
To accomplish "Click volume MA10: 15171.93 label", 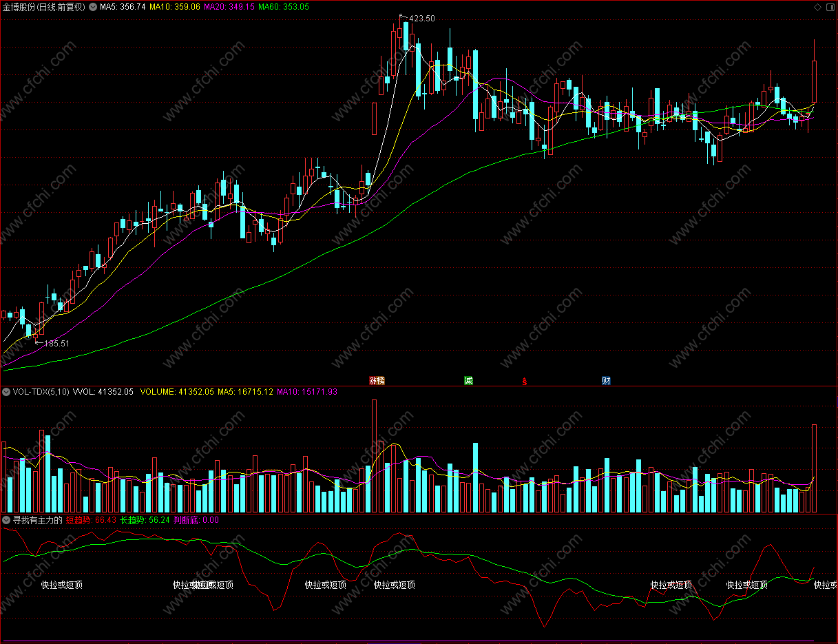I will click(307, 392).
